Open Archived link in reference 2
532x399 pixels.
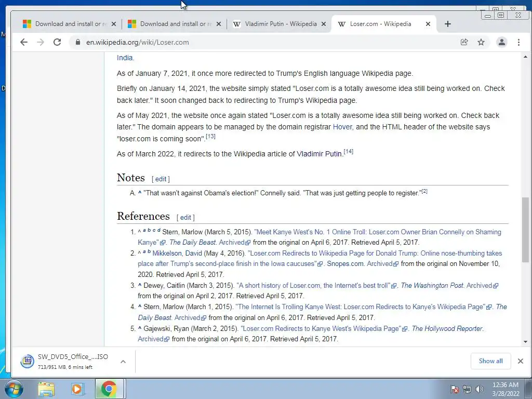383,263
